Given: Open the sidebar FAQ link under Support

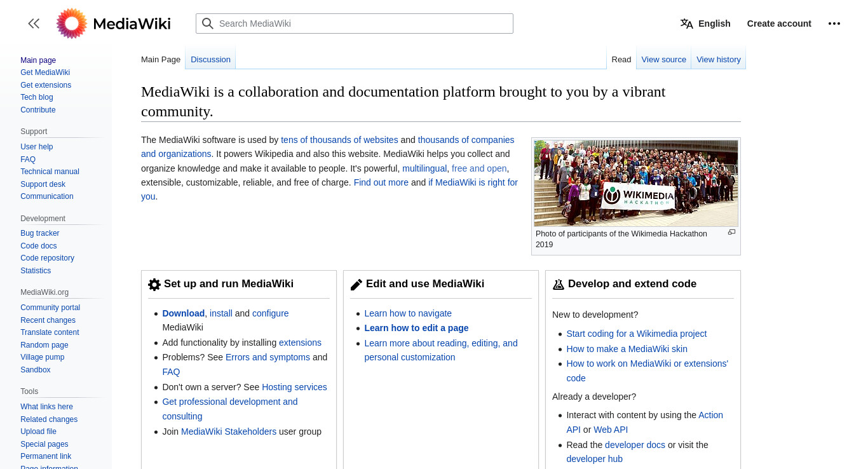Looking at the screenshot, I should coord(28,160).
